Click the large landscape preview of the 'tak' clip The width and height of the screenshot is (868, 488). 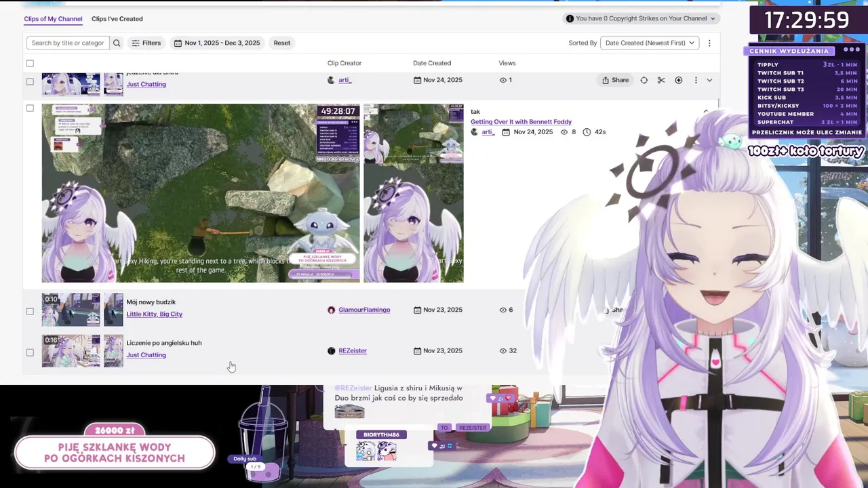201,193
